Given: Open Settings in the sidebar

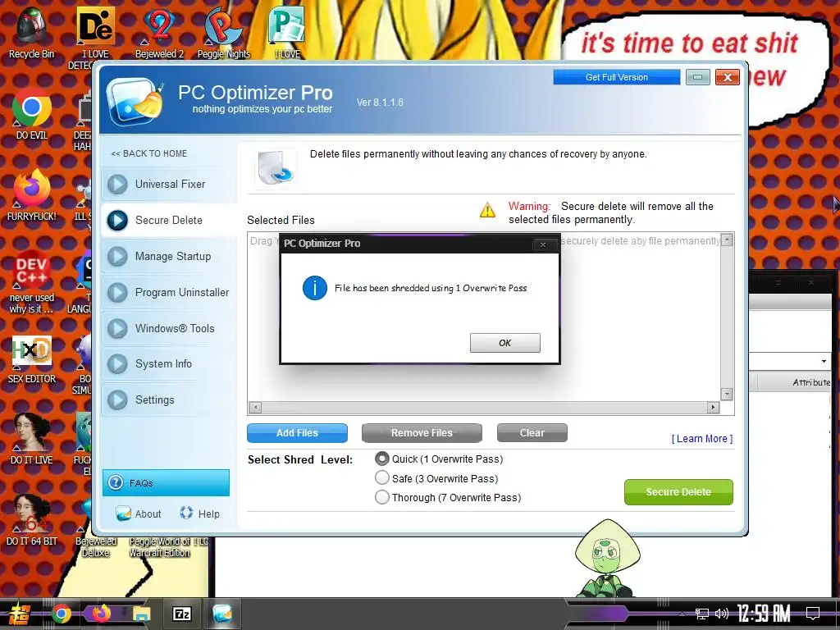Looking at the screenshot, I should coord(169,399).
